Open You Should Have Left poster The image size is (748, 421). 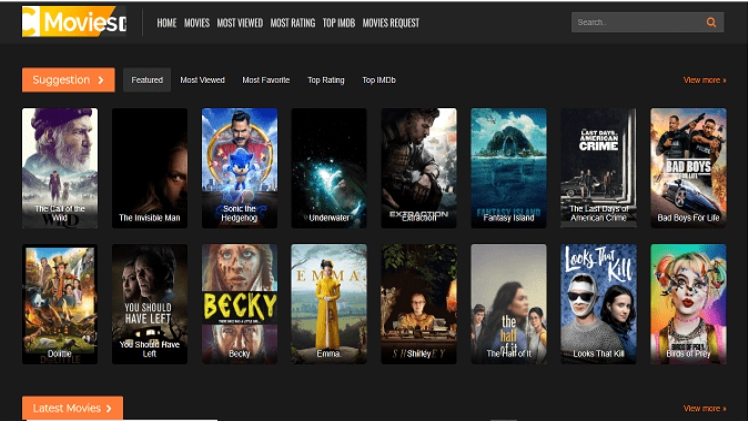click(149, 304)
